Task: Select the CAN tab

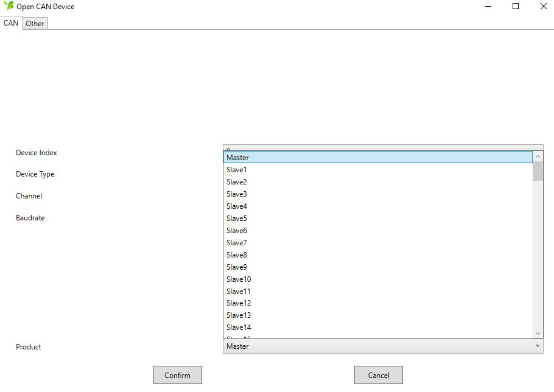Action: 11,23
